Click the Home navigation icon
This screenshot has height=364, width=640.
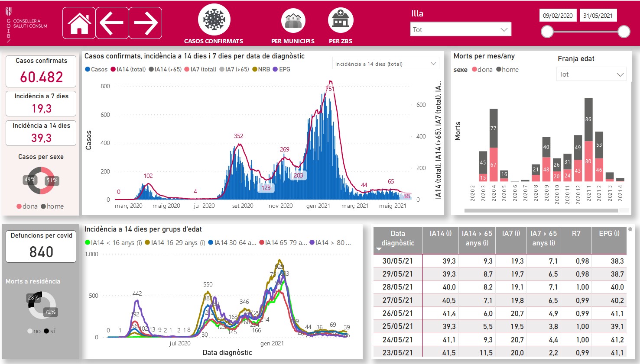pyautogui.click(x=79, y=23)
